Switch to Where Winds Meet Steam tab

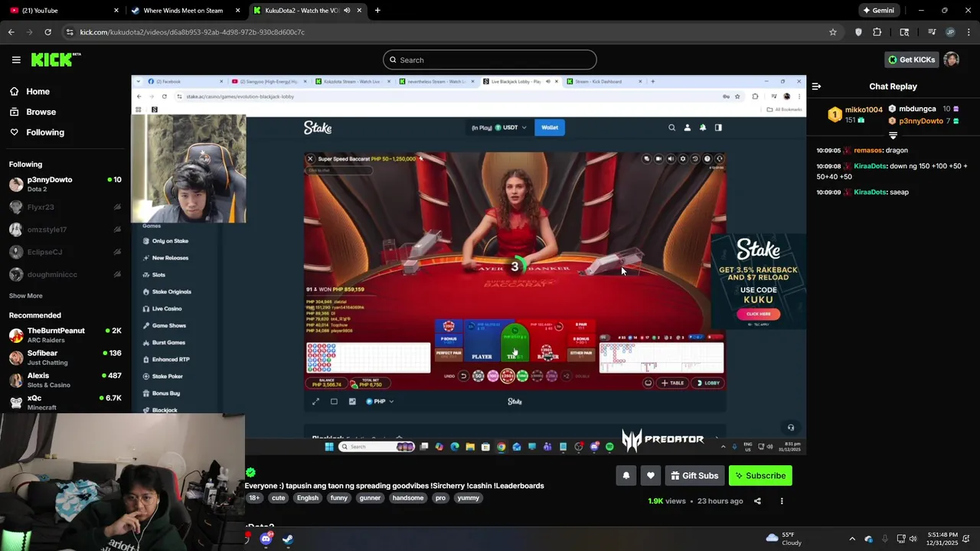coord(184,11)
